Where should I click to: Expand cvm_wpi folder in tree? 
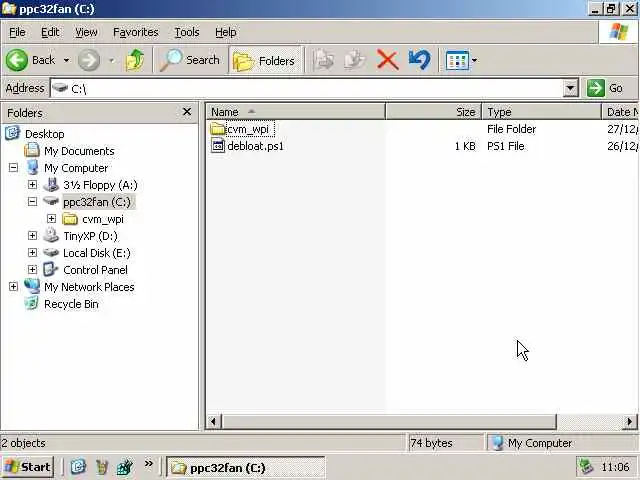(x=51, y=219)
